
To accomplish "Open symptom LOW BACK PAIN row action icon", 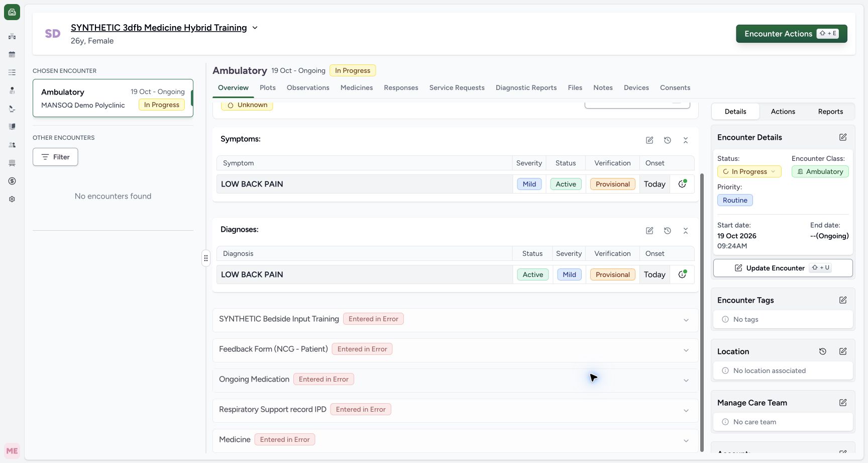I will [x=682, y=184].
